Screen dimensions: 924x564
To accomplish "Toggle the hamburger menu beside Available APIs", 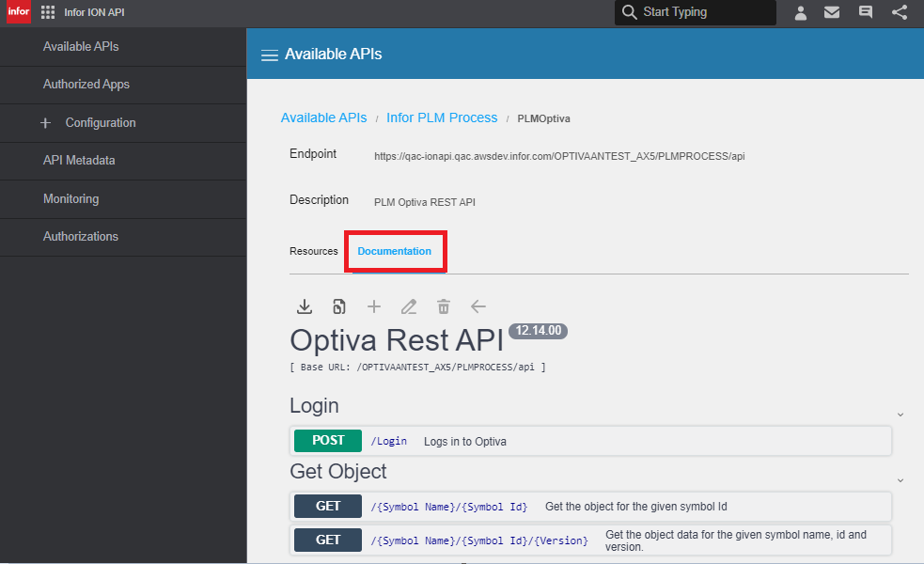I will pyautogui.click(x=269, y=55).
